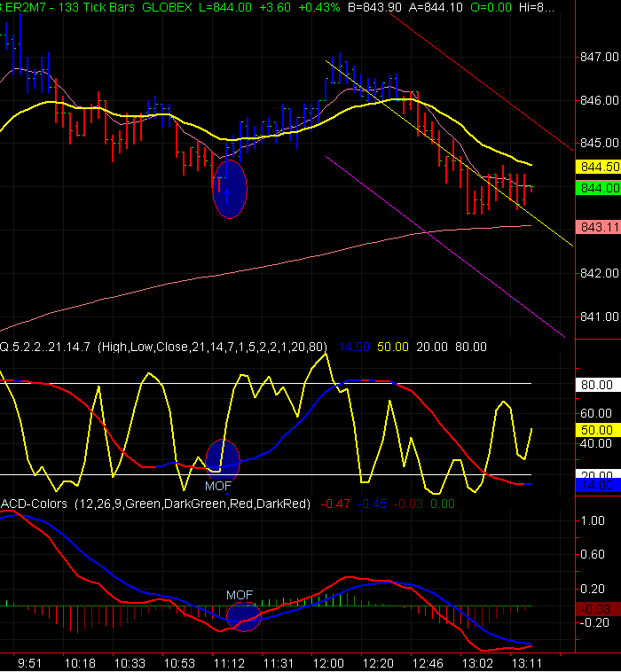The width and height of the screenshot is (621, 672).
Task: Click the 10:33 time axis label
Action: pos(130,664)
